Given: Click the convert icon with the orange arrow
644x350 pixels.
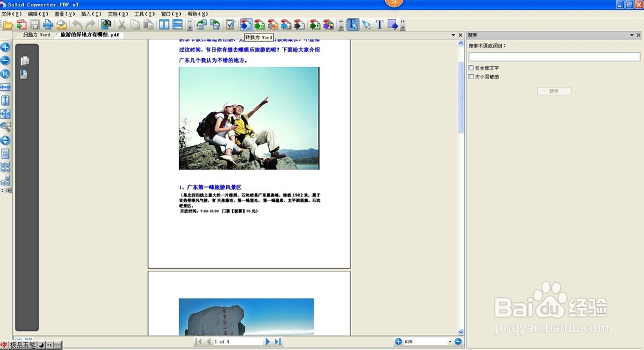Looking at the screenshot, I should point(272,25).
